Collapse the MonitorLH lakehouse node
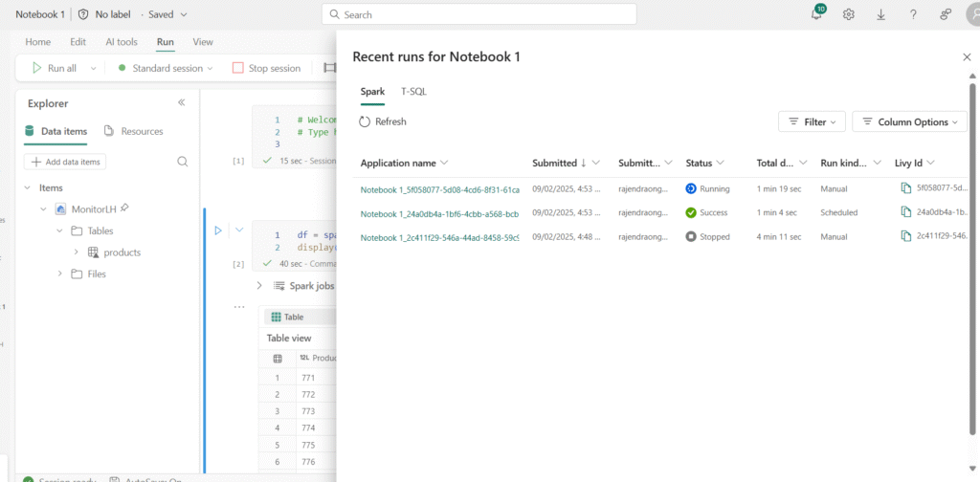 click(x=43, y=209)
